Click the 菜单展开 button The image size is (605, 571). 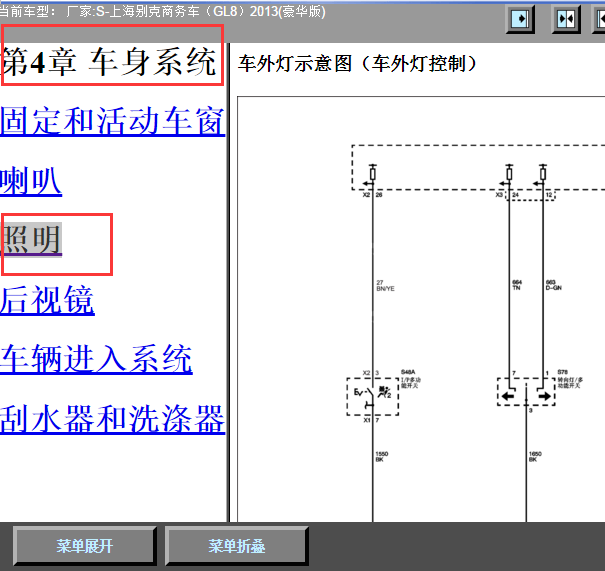click(84, 546)
